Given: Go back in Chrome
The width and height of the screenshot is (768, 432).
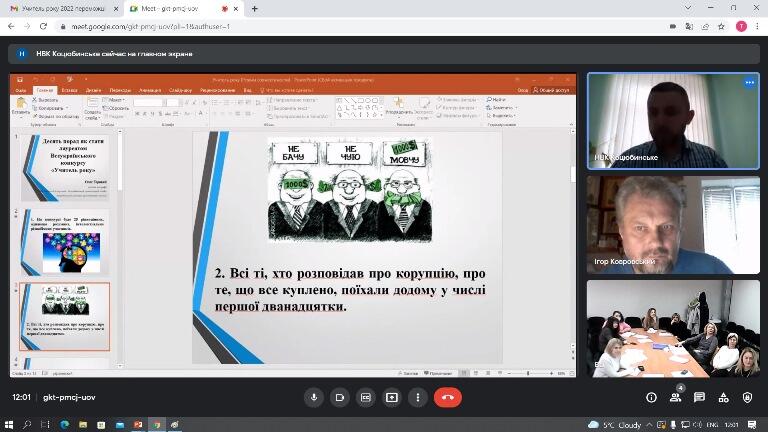Looking at the screenshot, I should [x=11, y=26].
